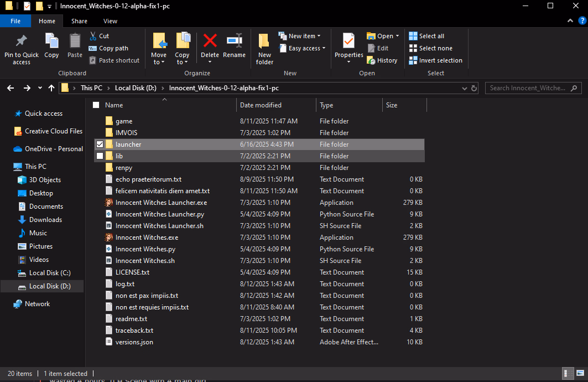The image size is (588, 382).
Task: Create a new folder with New folder icon
Action: (264, 42)
